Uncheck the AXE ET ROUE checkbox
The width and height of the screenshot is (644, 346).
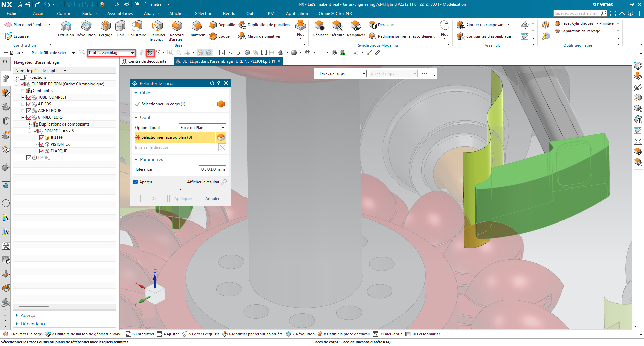[29, 111]
